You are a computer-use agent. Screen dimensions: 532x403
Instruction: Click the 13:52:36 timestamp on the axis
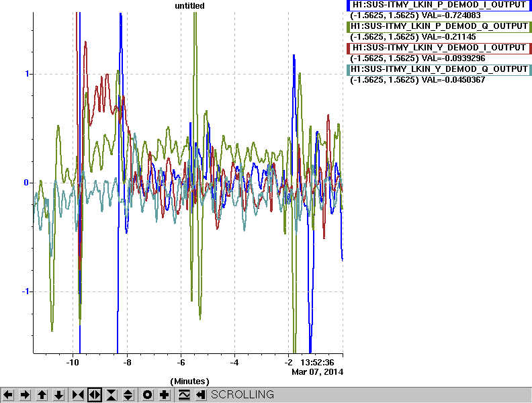[317, 362]
